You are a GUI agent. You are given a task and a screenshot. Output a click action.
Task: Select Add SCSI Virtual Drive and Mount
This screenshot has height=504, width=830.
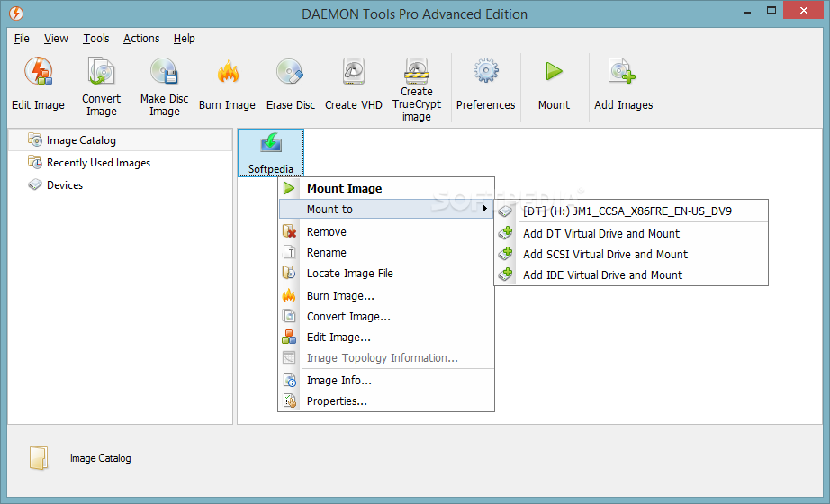(631, 254)
